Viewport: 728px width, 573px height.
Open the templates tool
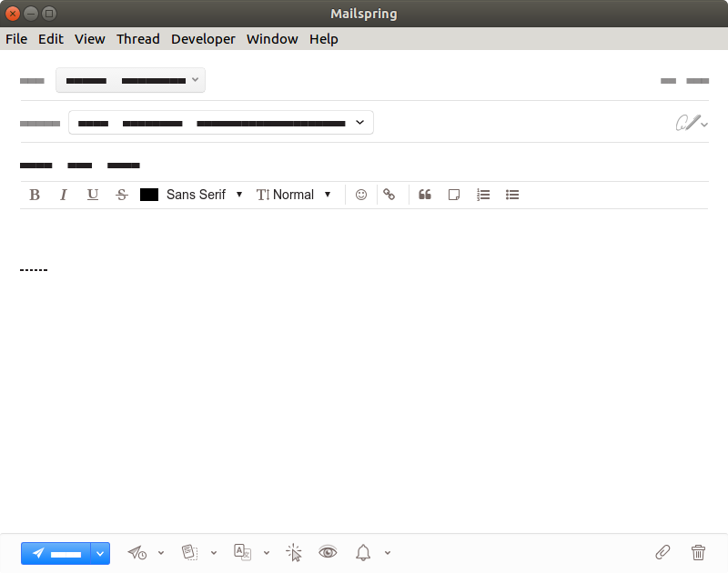[189, 552]
